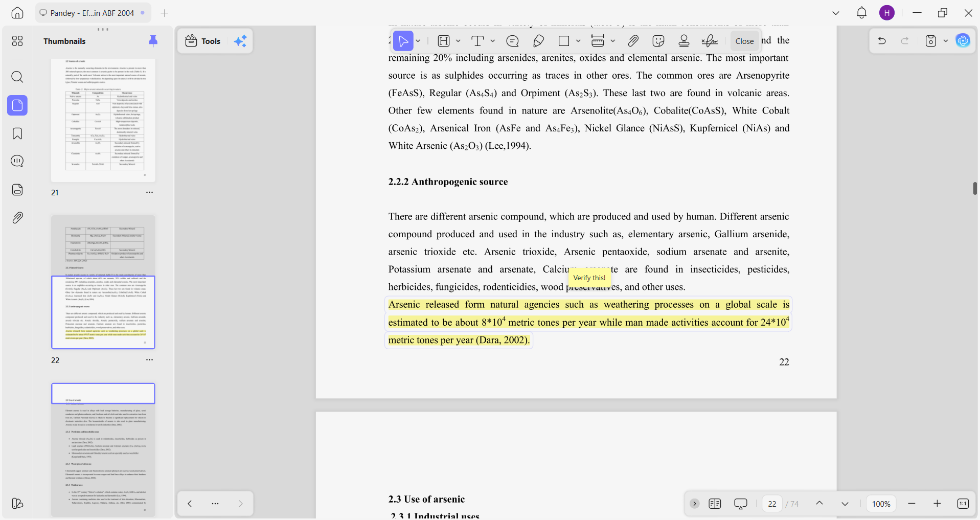Open the sticker tool
Screen dimensions: 980x520
pyautogui.click(x=658, y=41)
